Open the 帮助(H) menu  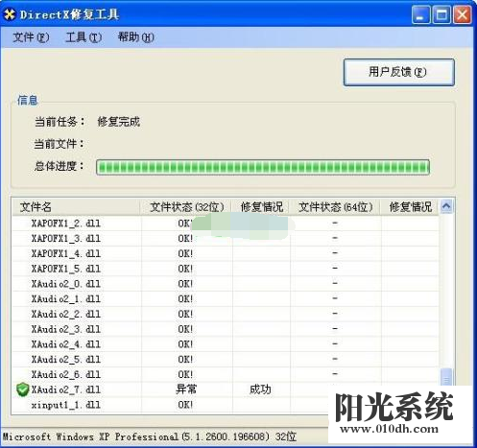[x=135, y=37]
